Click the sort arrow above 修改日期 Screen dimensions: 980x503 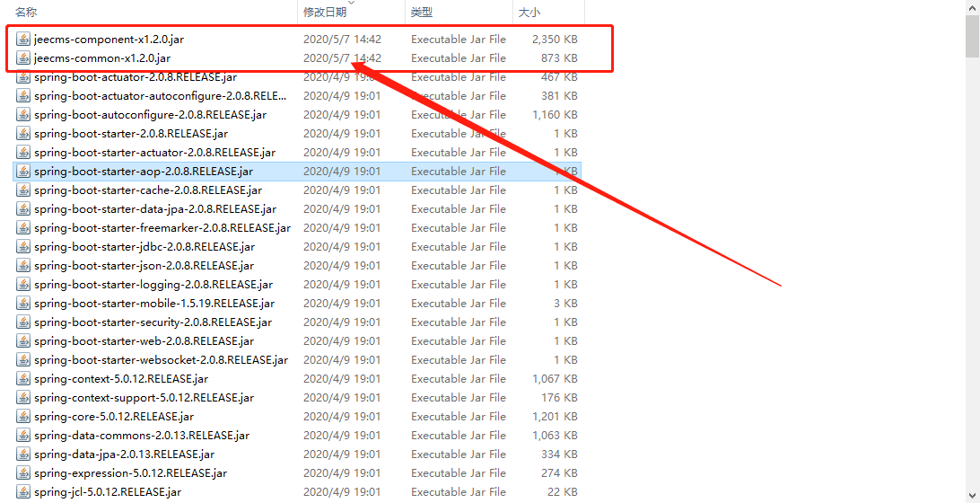(x=351, y=3)
